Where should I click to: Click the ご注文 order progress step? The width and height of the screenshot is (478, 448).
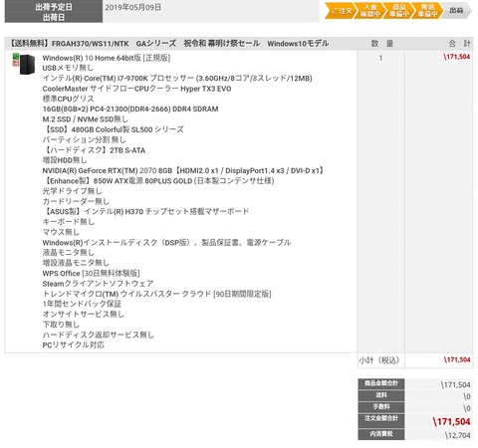point(341,10)
